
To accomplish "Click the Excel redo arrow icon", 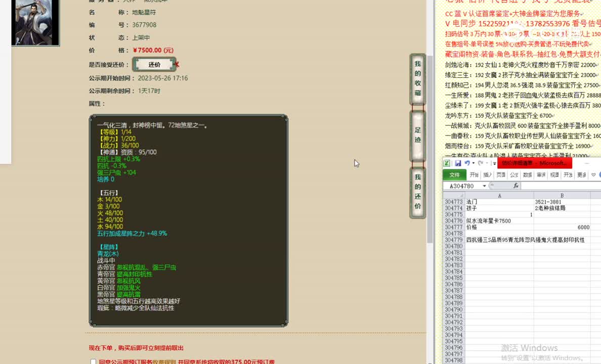I will pyautogui.click(x=480, y=163).
